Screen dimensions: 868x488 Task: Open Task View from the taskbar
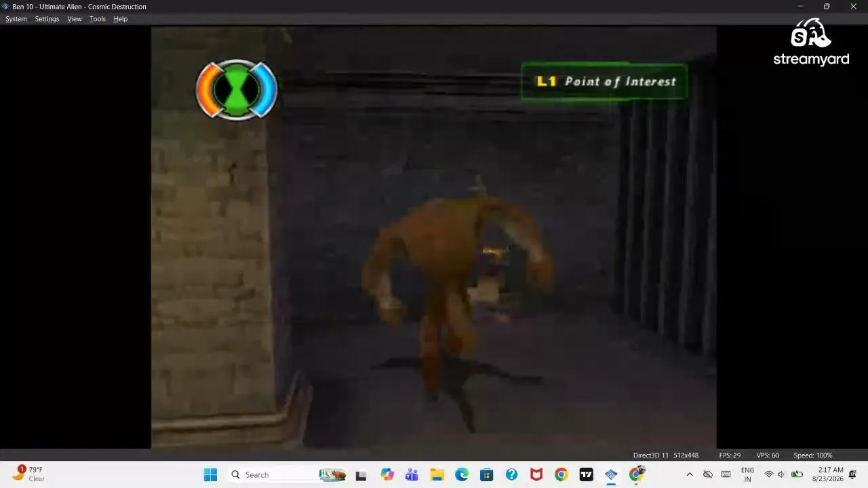[x=361, y=475]
